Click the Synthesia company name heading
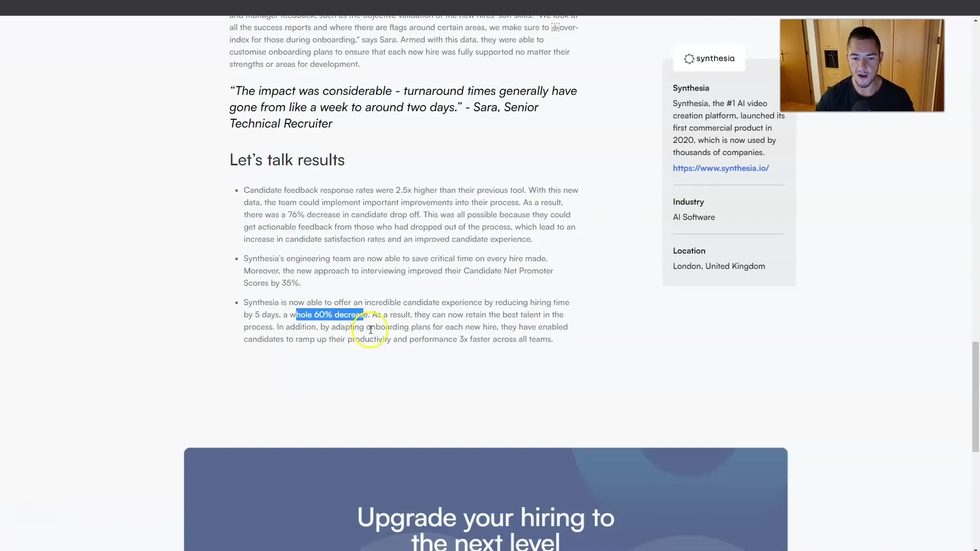 click(x=691, y=87)
